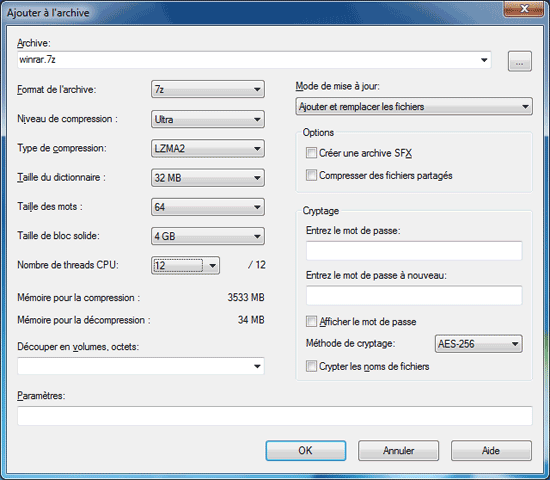Expand Niveau de compression Ultra dropdown

point(208,119)
